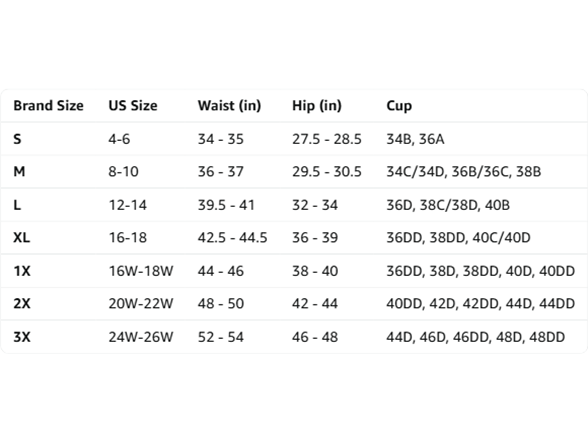Image resolution: width=588 pixels, height=441 pixels.
Task: Click the cup cell 34C/34D, 36B/36C, 38B
Action: pyautogui.click(x=464, y=172)
